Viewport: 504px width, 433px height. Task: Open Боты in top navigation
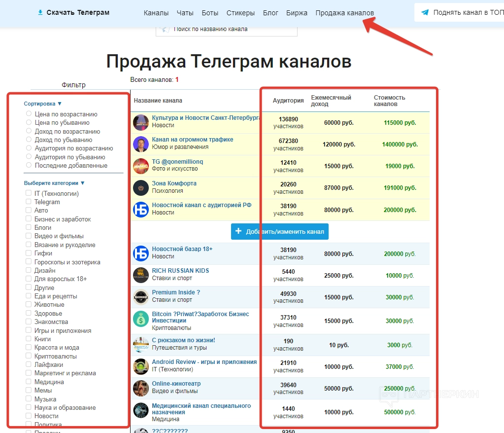click(210, 13)
